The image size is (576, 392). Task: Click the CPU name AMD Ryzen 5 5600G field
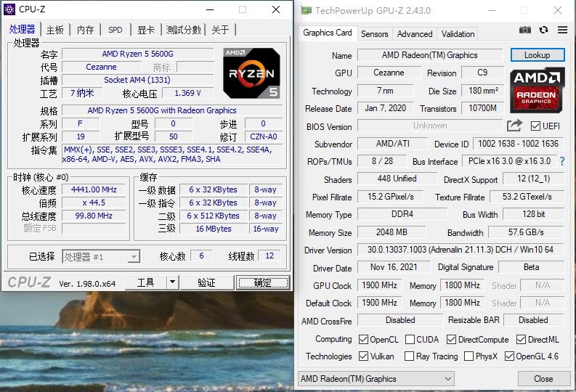(138, 54)
